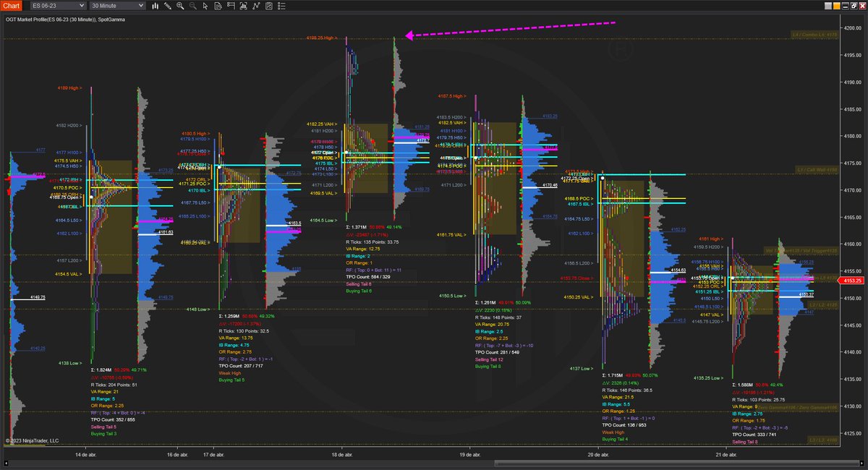This screenshot has width=868, height=470.
Task: Open the chart trader icon
Action: pos(231,6)
